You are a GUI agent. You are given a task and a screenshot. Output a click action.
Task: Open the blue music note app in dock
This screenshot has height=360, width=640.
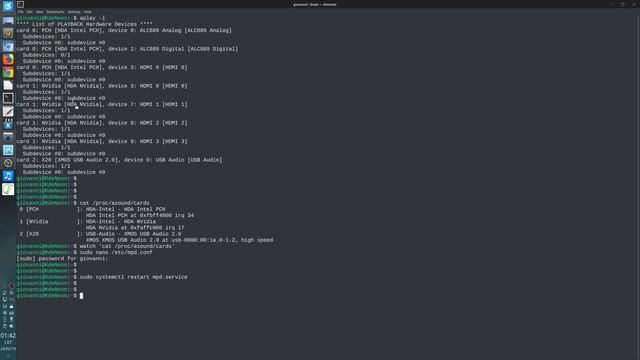8,176
